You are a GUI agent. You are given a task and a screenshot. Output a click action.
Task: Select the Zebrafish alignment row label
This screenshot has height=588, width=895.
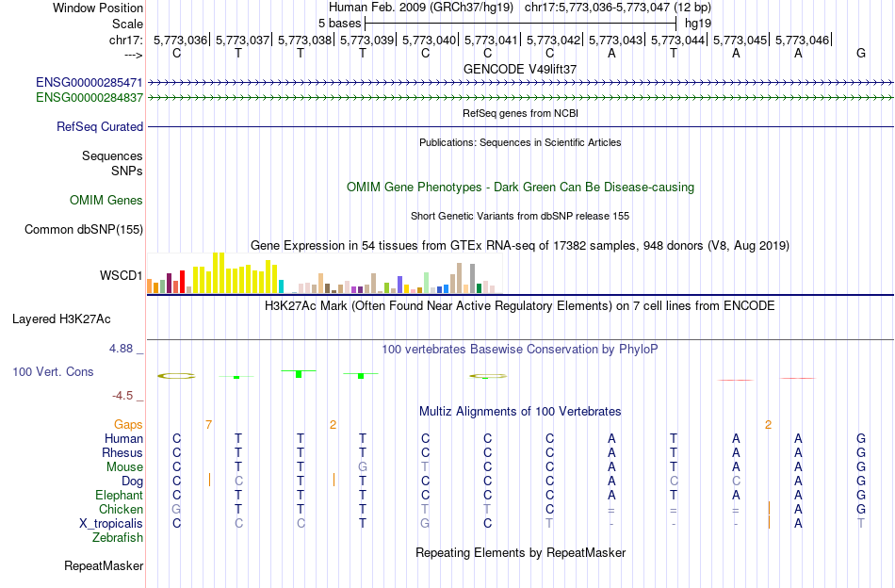pyautogui.click(x=118, y=537)
